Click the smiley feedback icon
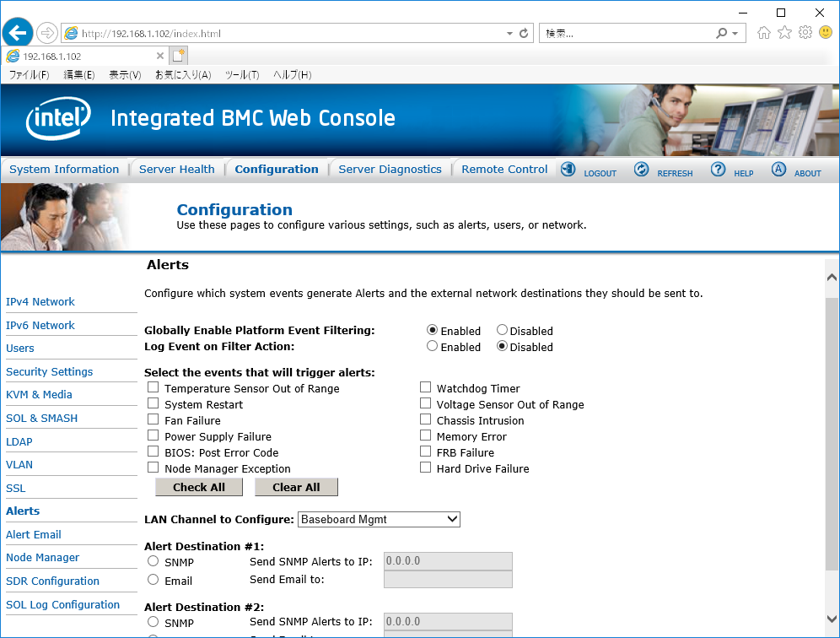Viewport: 840px width, 638px height. pyautogui.click(x=826, y=33)
